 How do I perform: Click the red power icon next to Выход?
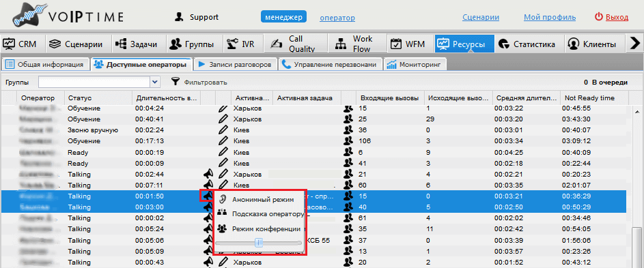[x=599, y=17]
